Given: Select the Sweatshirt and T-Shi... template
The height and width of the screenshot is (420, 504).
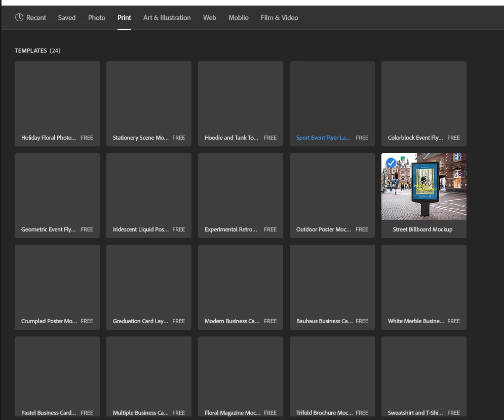Looking at the screenshot, I should [423, 376].
